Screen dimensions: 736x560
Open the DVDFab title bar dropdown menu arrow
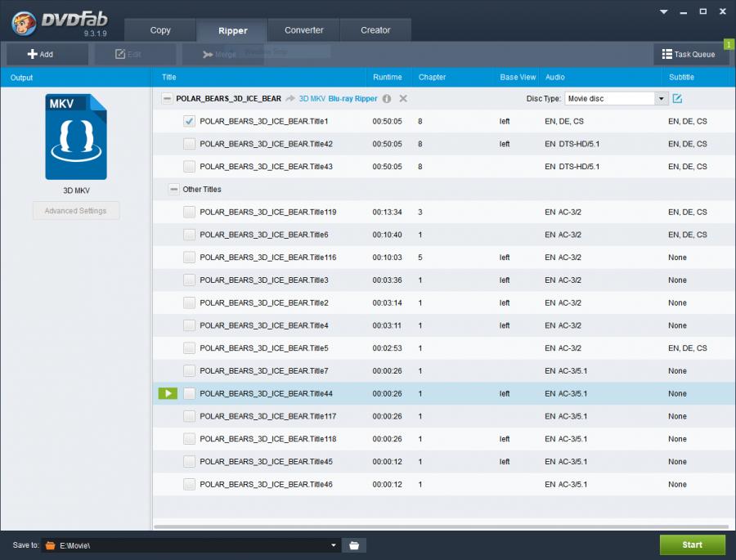[662, 12]
